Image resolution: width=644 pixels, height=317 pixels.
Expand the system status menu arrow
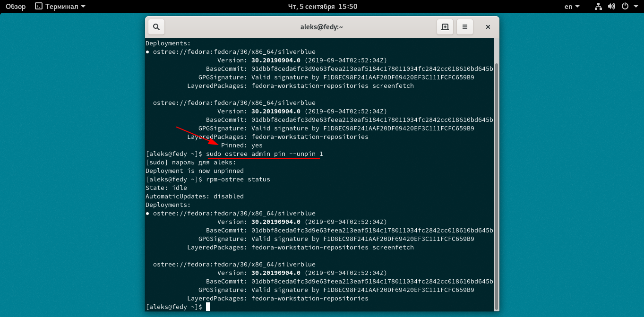coord(636,7)
